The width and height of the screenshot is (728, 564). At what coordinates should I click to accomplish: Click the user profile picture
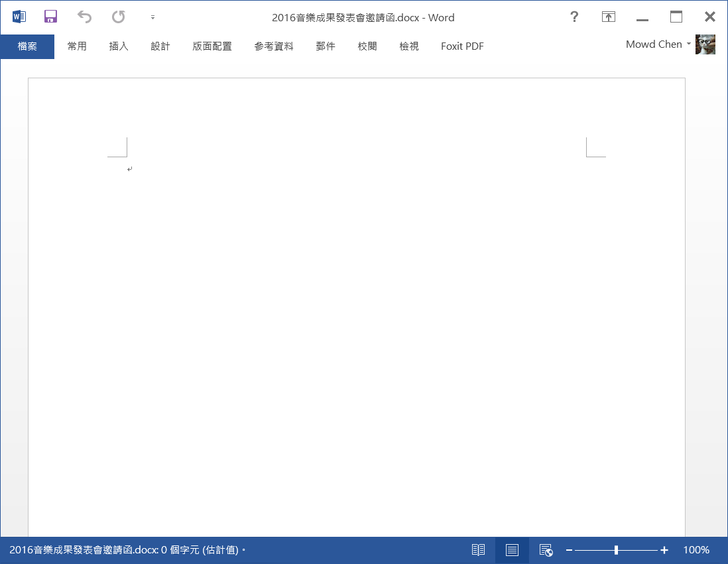tap(706, 45)
